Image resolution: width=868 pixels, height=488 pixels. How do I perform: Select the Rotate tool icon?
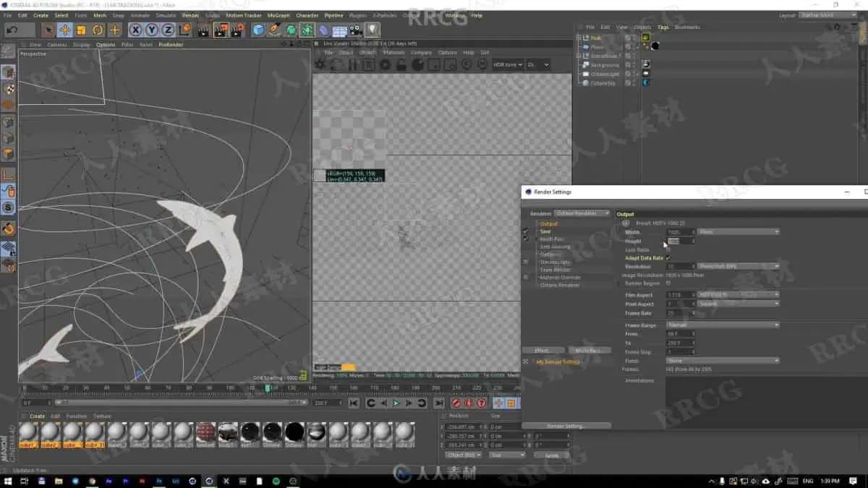tap(98, 30)
